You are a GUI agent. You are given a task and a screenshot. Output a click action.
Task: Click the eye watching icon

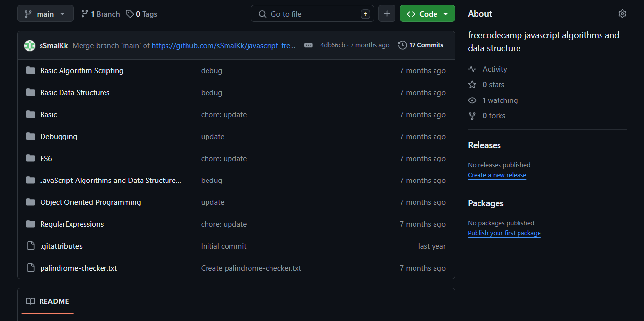pos(472,100)
